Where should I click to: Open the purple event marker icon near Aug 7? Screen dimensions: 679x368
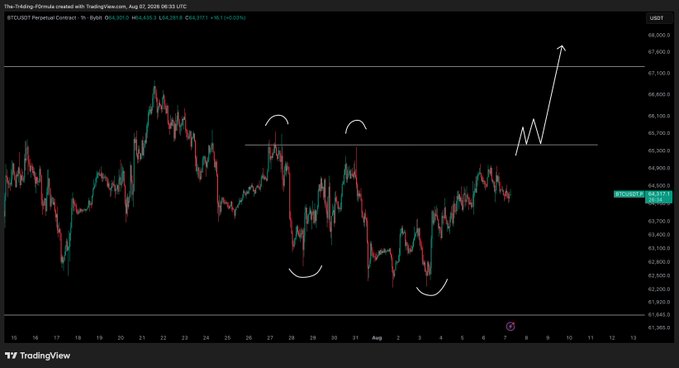pos(511,326)
